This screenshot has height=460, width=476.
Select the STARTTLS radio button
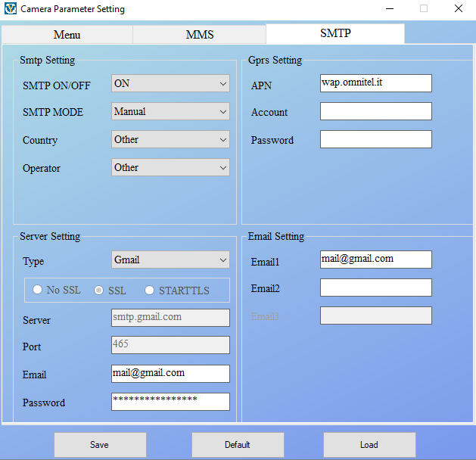149,291
